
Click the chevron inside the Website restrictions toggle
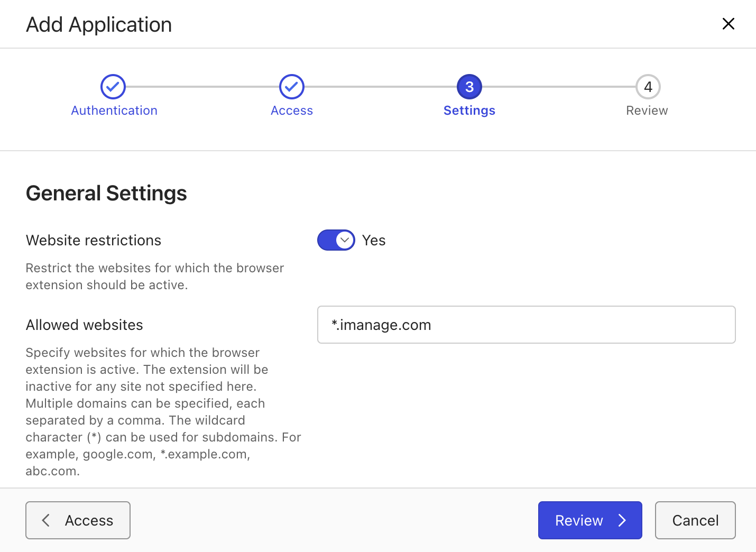345,240
